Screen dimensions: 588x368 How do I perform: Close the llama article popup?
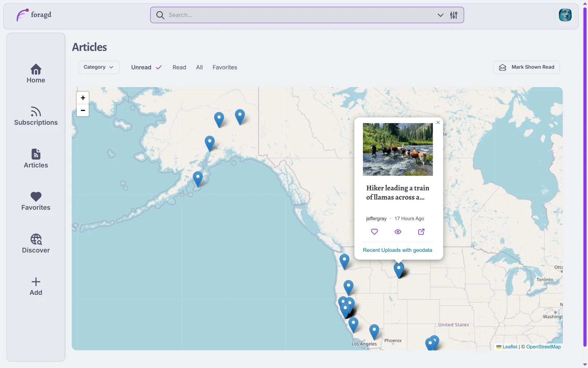[x=438, y=122]
